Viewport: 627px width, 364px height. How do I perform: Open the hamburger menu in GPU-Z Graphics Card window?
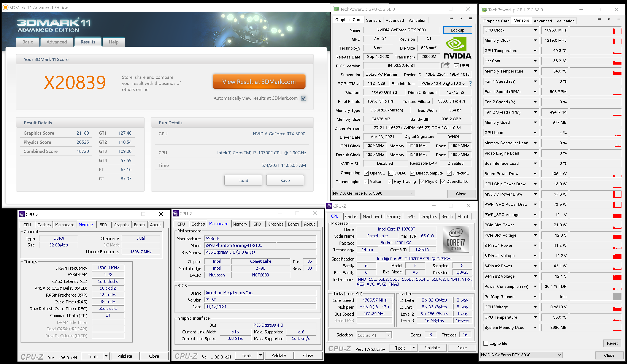point(471,18)
